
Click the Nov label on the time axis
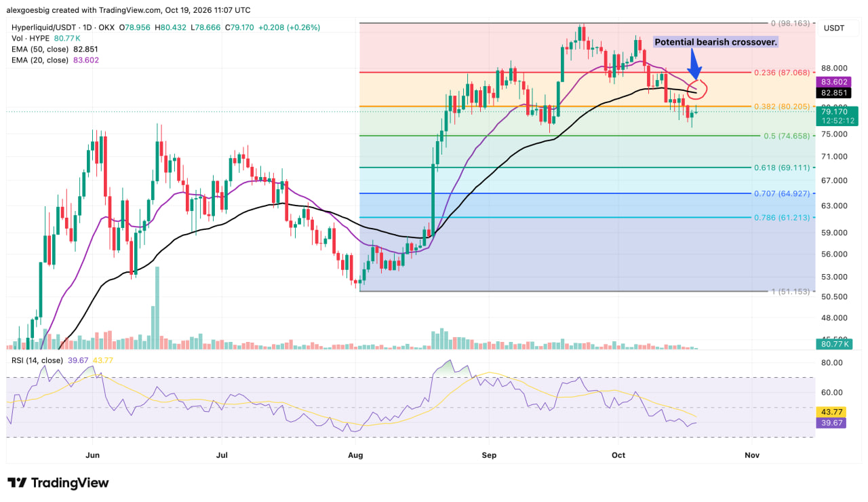(751, 455)
